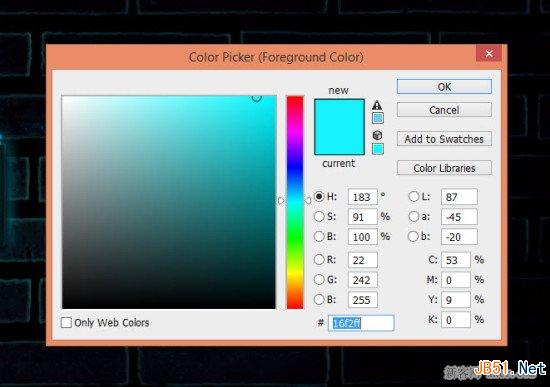Click inside the cyan saturation-brightness color field
The height and width of the screenshot is (387, 550).
click(169, 202)
